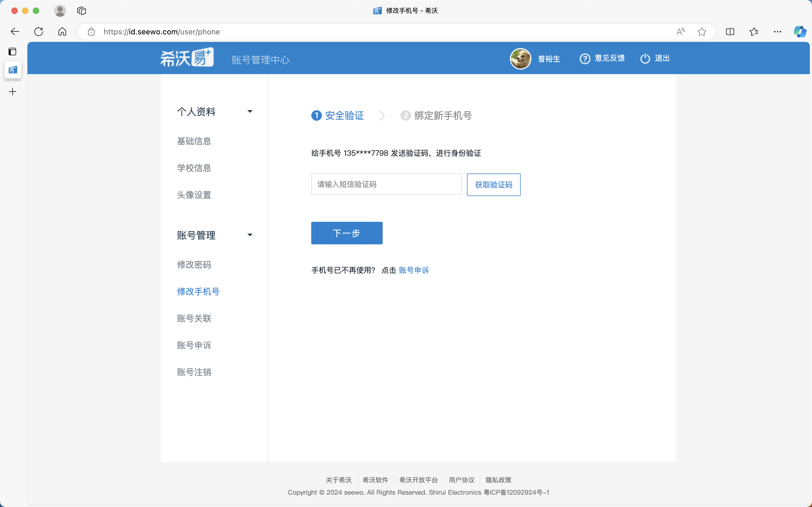Open 用户协议 footer link
This screenshot has width=812, height=507.
[x=462, y=480]
